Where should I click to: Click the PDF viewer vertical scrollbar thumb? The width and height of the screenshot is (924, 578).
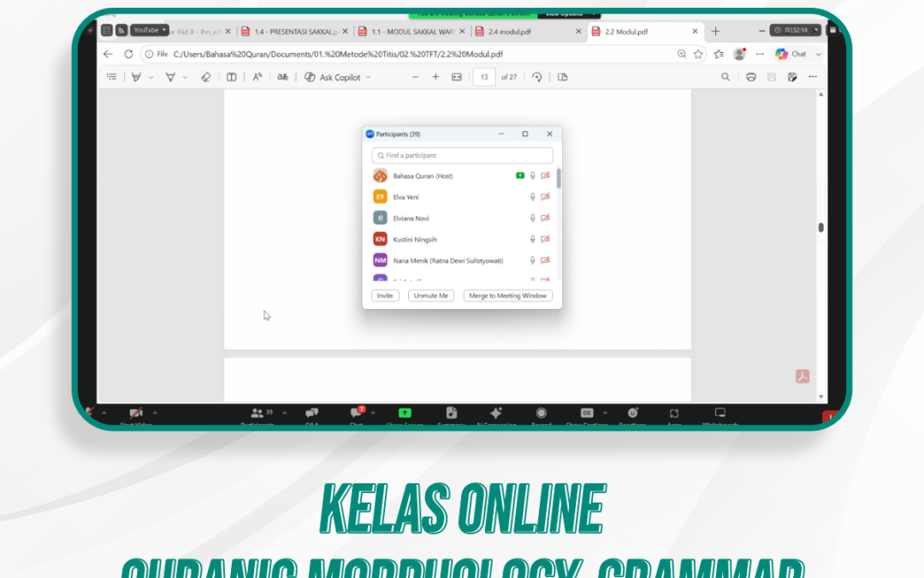(x=820, y=228)
